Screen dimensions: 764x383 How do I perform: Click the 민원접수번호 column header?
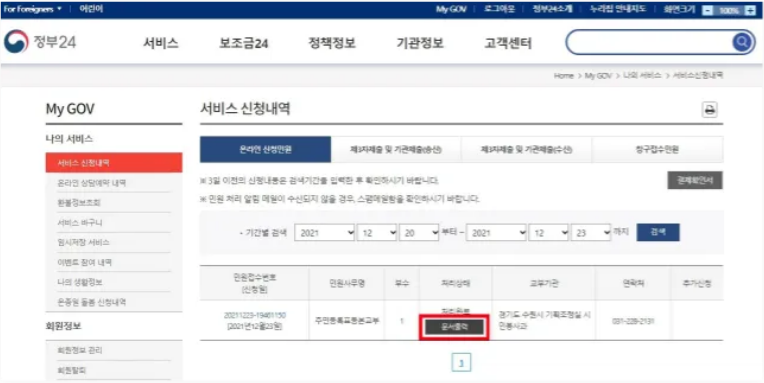click(254, 283)
